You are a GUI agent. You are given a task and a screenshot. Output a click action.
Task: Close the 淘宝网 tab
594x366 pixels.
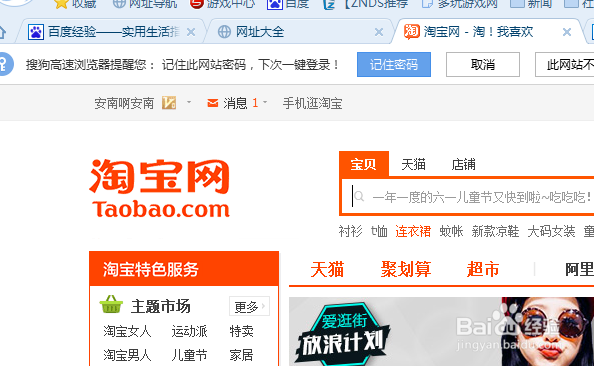point(567,32)
